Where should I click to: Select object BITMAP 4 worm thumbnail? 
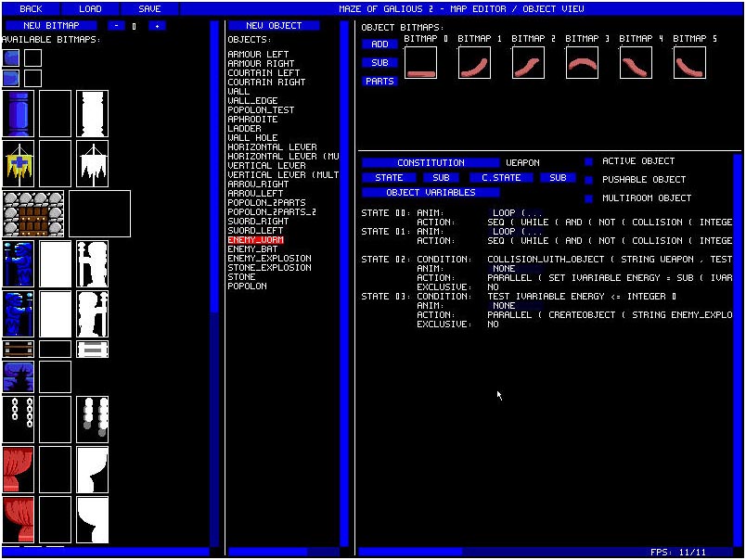click(x=636, y=63)
